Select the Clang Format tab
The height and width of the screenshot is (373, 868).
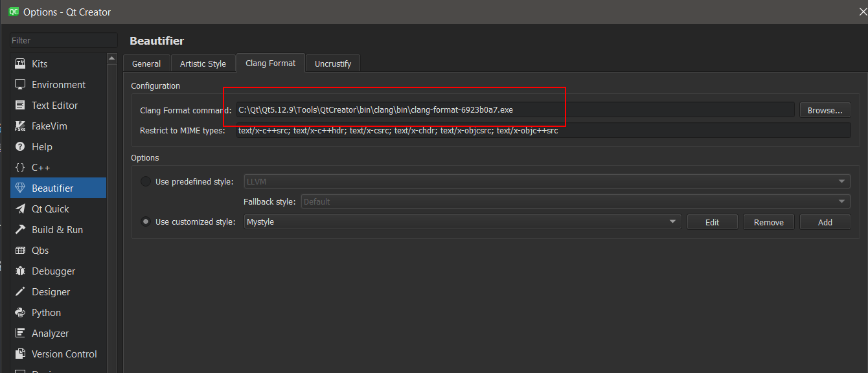(x=270, y=63)
